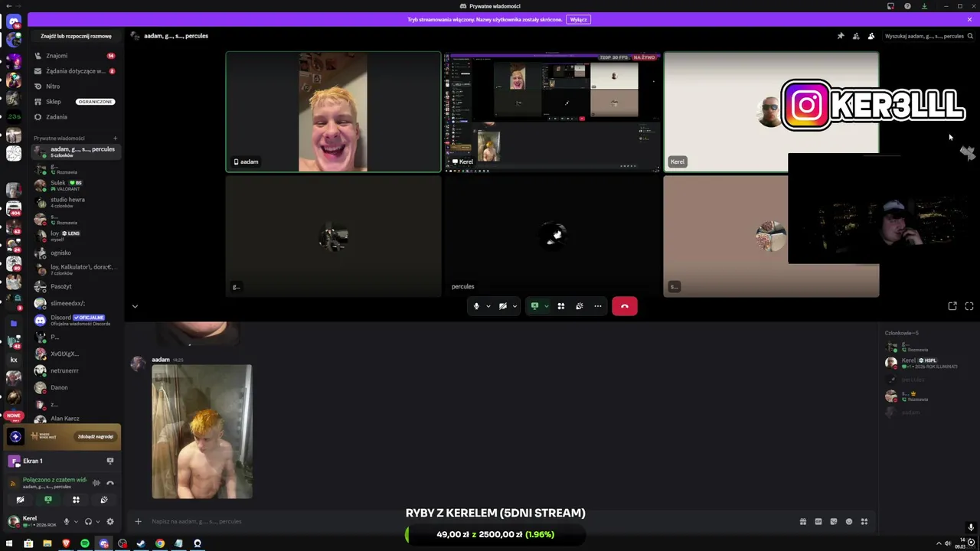980x551 pixels.
Task: Open screen share options arrow
Action: (x=546, y=306)
